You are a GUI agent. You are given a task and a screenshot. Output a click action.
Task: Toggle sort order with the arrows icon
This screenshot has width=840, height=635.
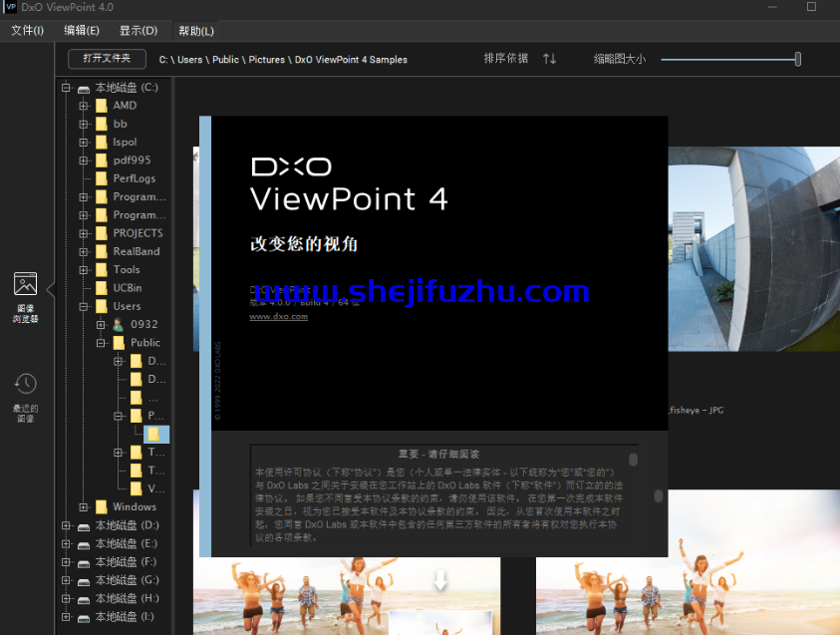click(550, 59)
